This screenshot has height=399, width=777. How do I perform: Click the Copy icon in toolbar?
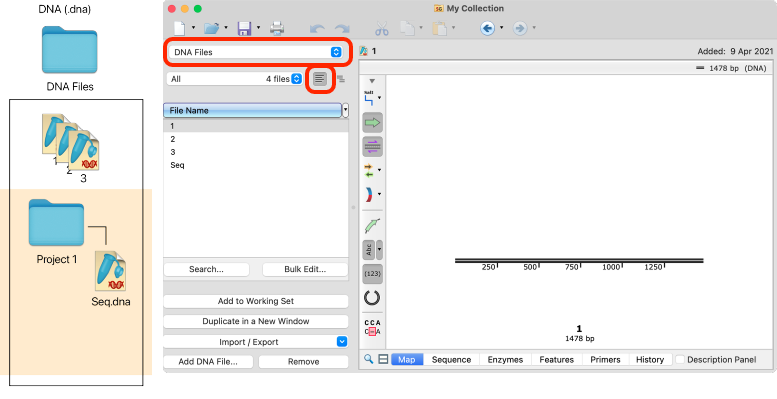click(407, 28)
